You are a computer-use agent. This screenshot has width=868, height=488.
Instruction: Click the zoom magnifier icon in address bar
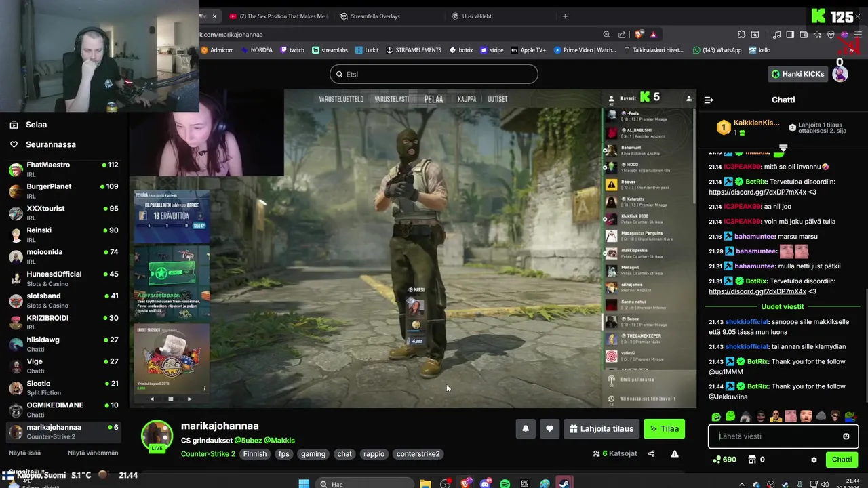tap(606, 34)
